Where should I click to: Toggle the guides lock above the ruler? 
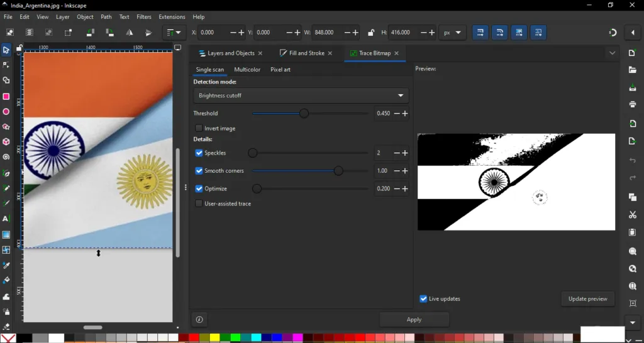19,48
